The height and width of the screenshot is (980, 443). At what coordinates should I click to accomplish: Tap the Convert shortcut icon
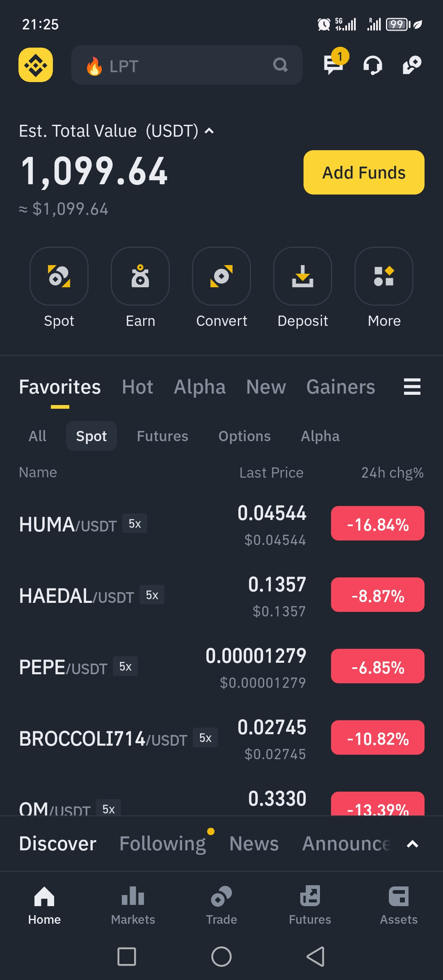coord(221,276)
